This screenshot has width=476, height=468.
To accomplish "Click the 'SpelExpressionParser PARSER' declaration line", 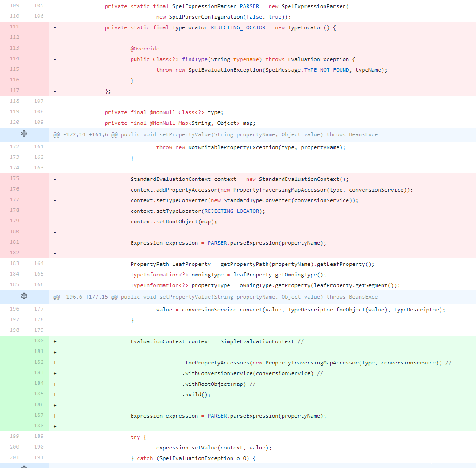I will [x=227, y=6].
